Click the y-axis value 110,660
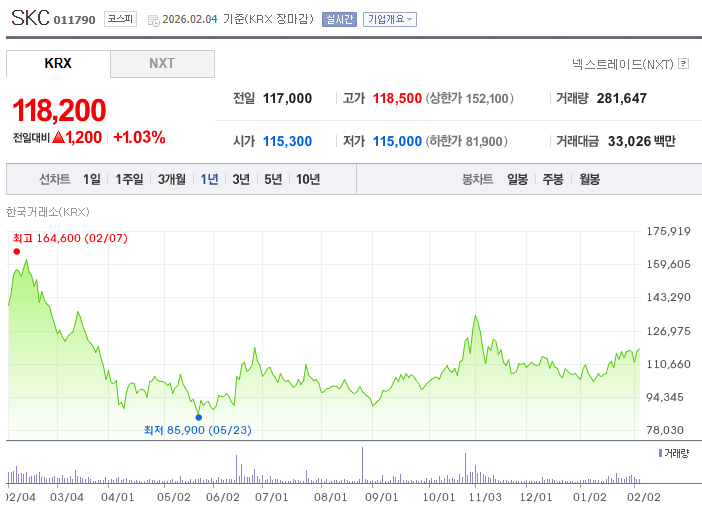 coord(668,364)
